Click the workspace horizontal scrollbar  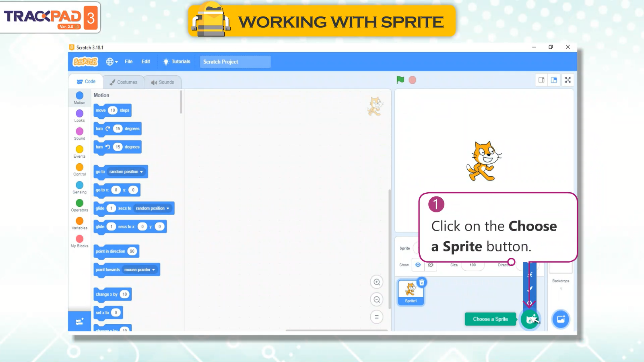[x=336, y=330]
